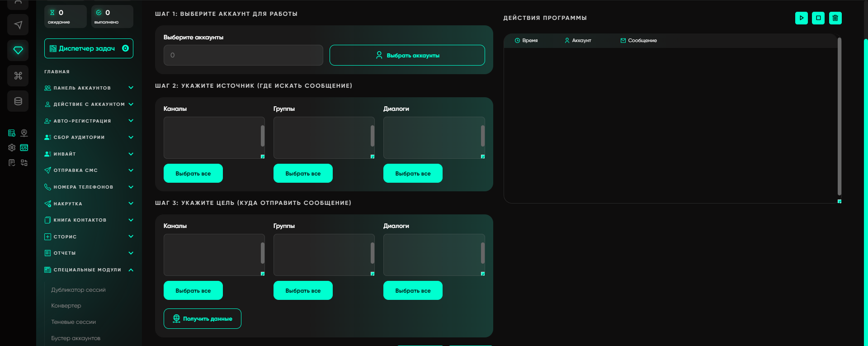Screen dimensions: 868x346
Task: Click the Получить данные button
Action: tap(202, 319)
